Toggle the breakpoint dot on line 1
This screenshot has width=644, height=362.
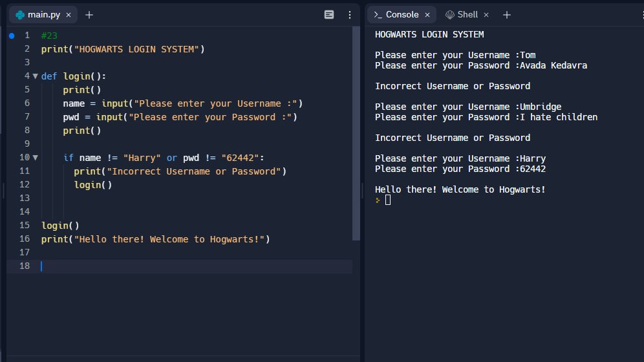click(12, 36)
